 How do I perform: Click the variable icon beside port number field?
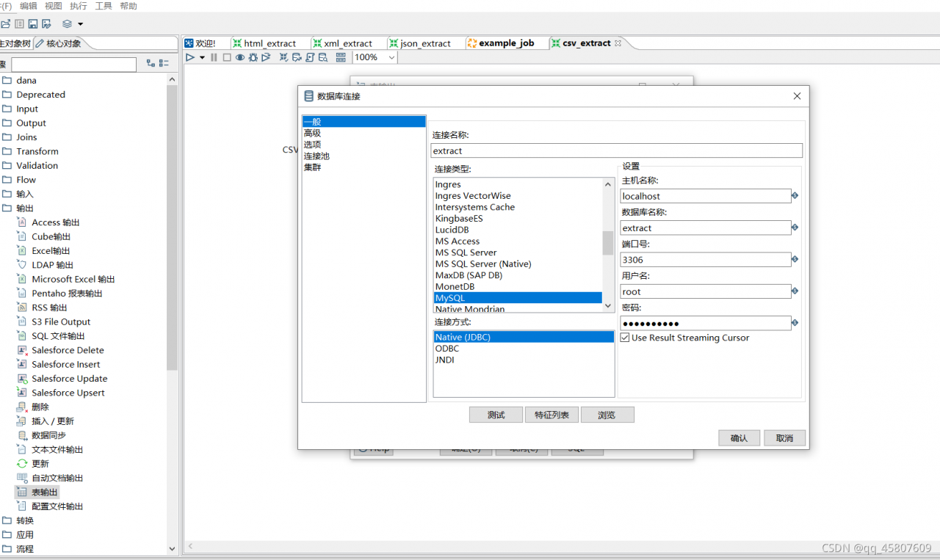coord(795,259)
